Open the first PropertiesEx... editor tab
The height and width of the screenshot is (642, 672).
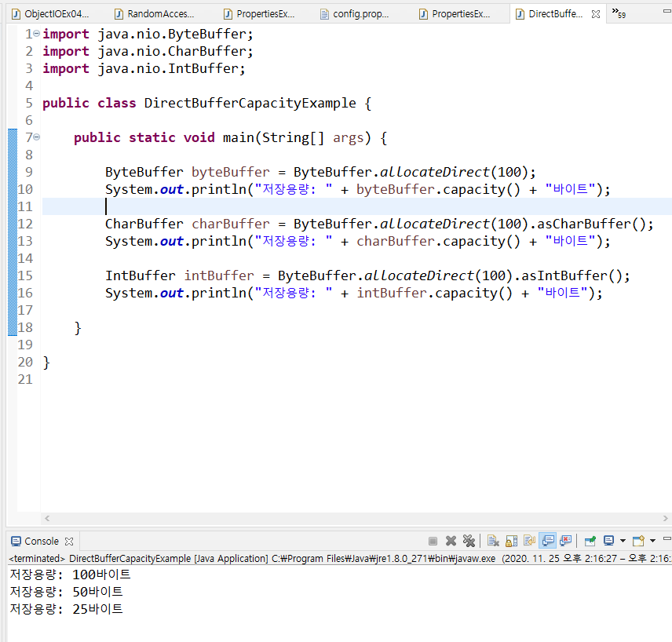point(260,14)
